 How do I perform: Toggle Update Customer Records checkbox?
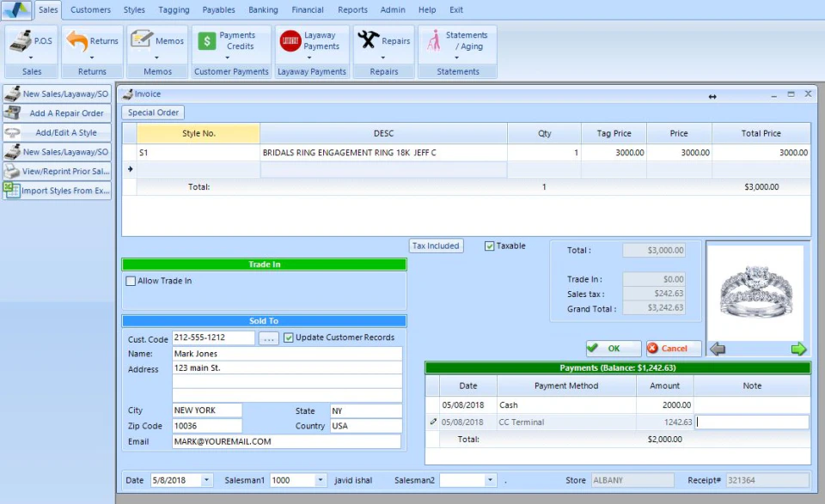(x=289, y=337)
